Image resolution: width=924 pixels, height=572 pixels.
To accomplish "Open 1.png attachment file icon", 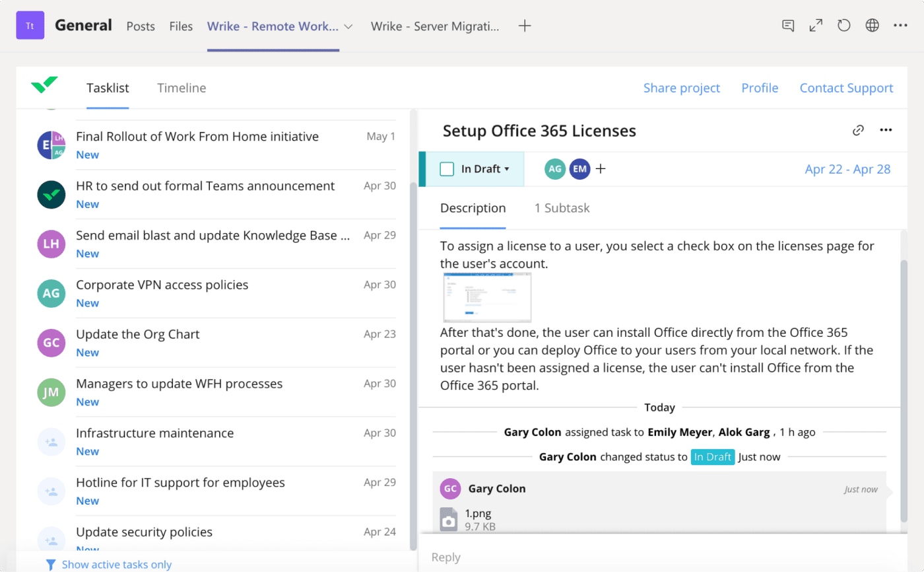I will [x=449, y=520].
